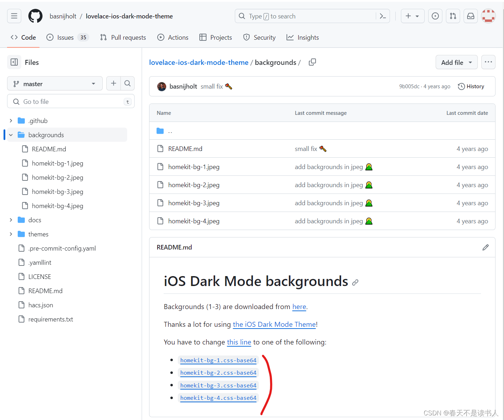The height and width of the screenshot is (420, 504).
Task: Open commit 9b005dc link
Action: pos(409,86)
